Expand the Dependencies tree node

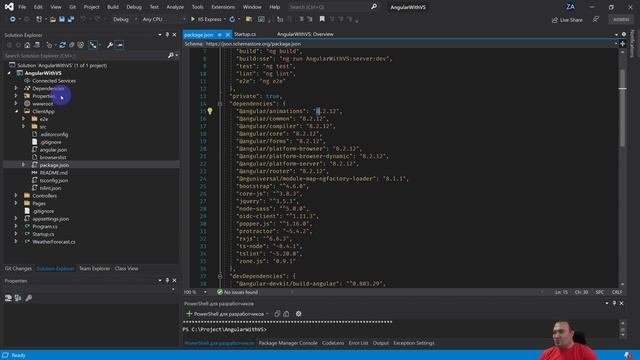coord(16,88)
